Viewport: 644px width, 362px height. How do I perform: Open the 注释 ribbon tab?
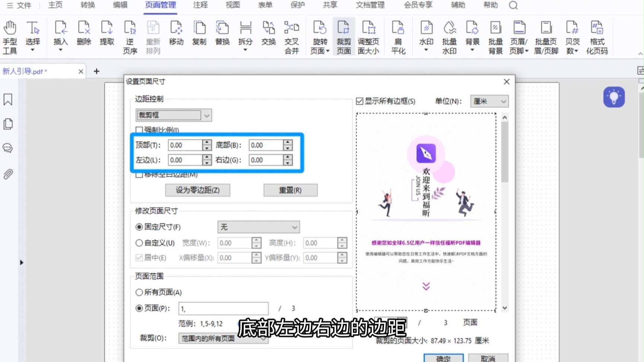click(x=200, y=5)
